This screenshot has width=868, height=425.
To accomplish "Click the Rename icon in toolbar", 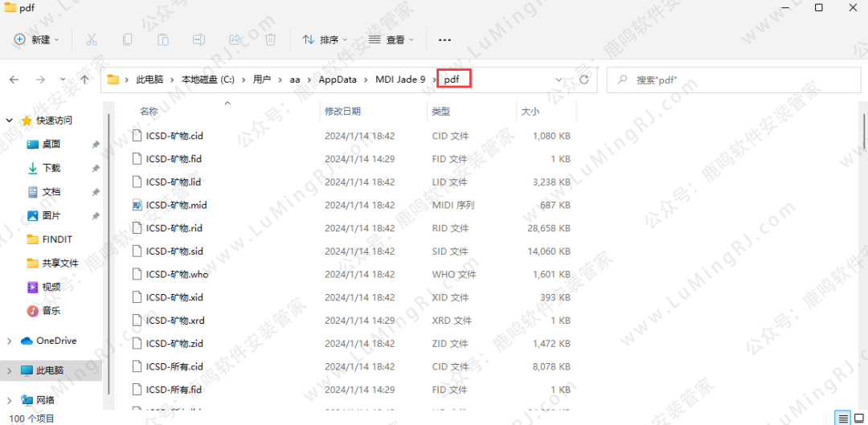I will click(x=199, y=39).
